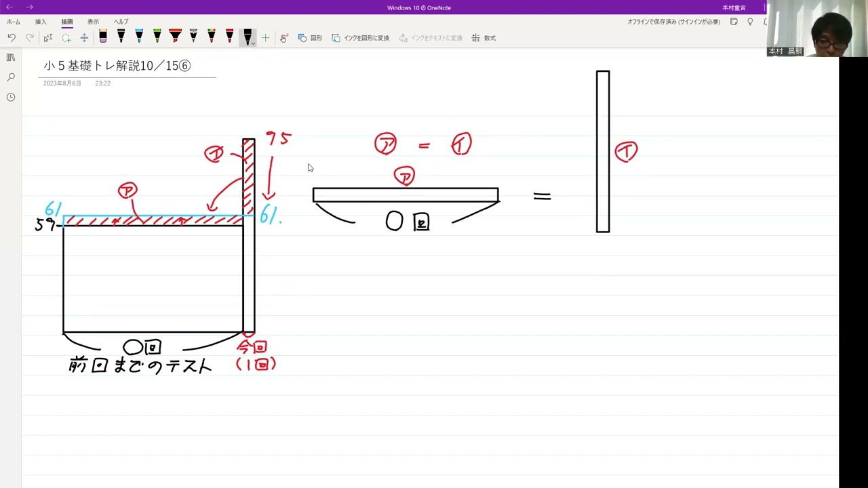Expand options for the selected black pen
The width and height of the screenshot is (868, 488).
coord(253,43)
